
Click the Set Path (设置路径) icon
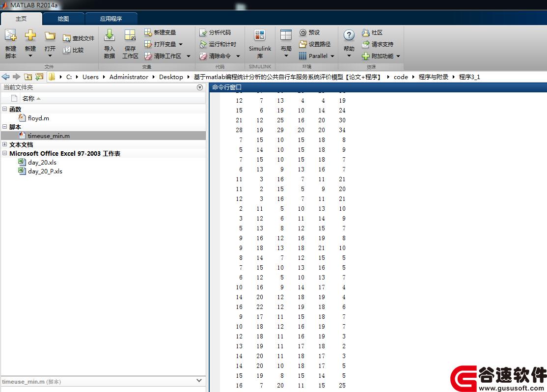click(x=303, y=44)
